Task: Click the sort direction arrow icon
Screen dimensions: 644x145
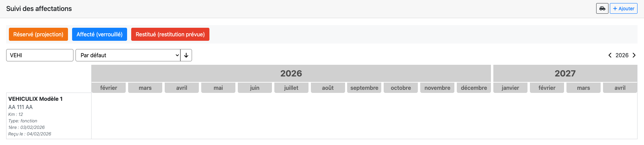Action: pyautogui.click(x=186, y=55)
